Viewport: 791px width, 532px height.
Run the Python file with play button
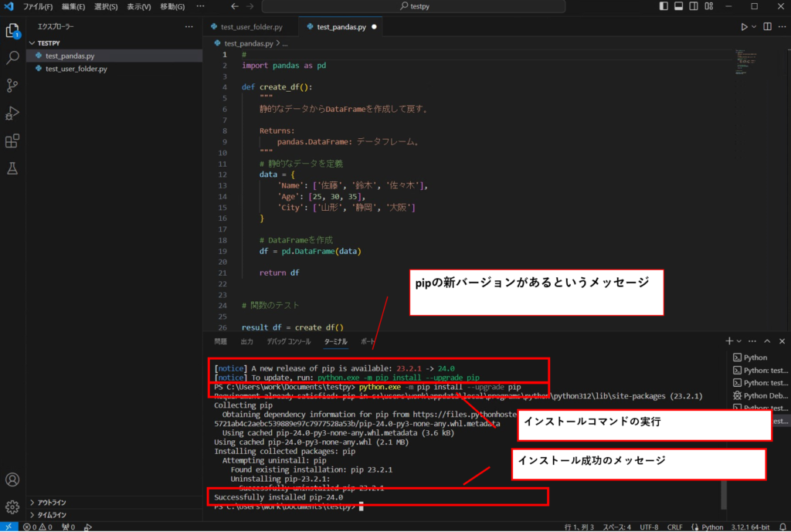(744, 27)
